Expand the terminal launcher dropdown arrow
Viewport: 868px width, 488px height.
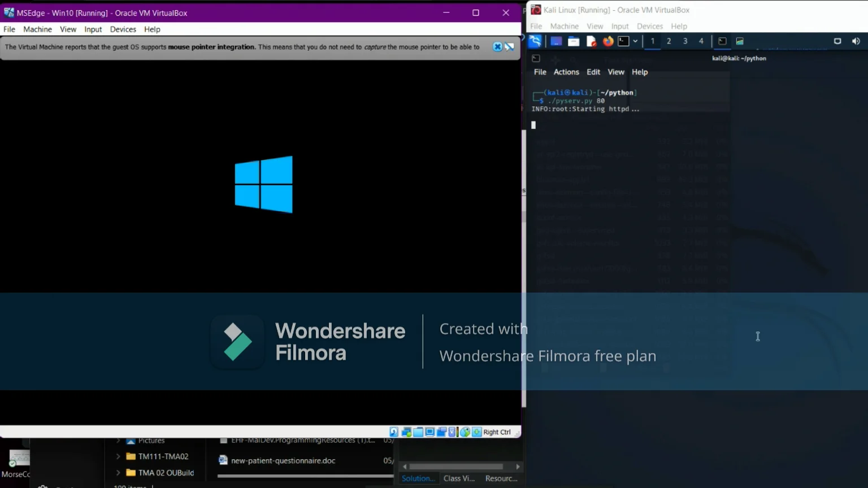click(x=635, y=41)
